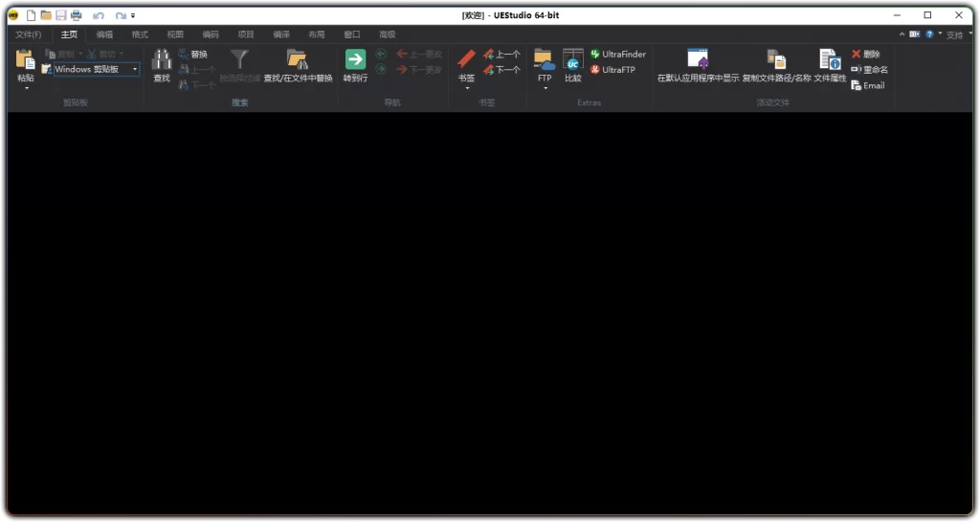Switch to the 布局 ribbon tab

click(316, 34)
